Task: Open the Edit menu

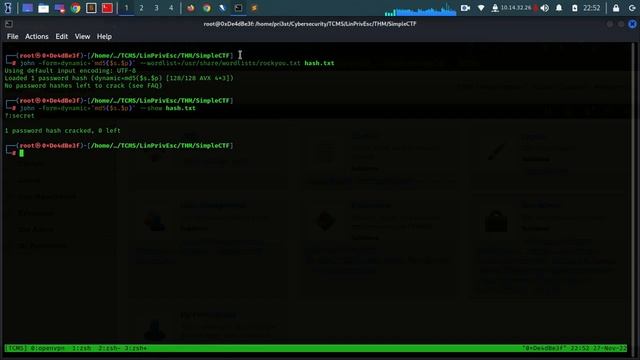Action: tap(61, 36)
